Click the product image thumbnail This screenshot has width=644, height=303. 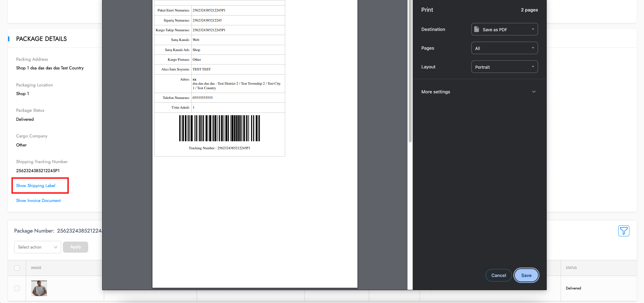(x=39, y=288)
